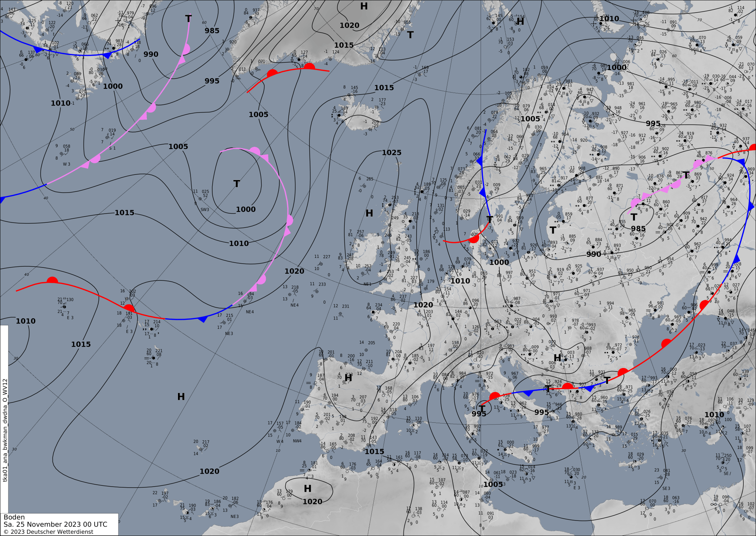Click the '985' label beneath the T over Russia

(638, 229)
